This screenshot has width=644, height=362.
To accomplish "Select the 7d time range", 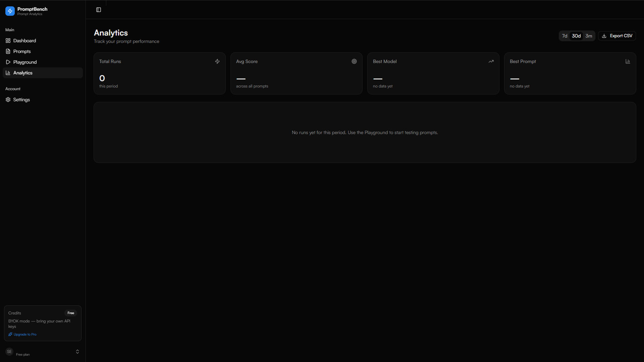I will pos(565,36).
